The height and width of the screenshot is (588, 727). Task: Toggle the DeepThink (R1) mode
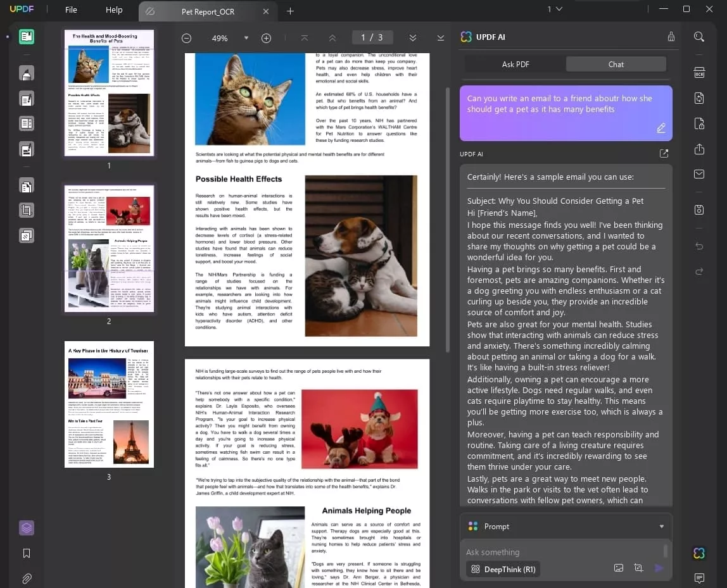tap(503, 569)
